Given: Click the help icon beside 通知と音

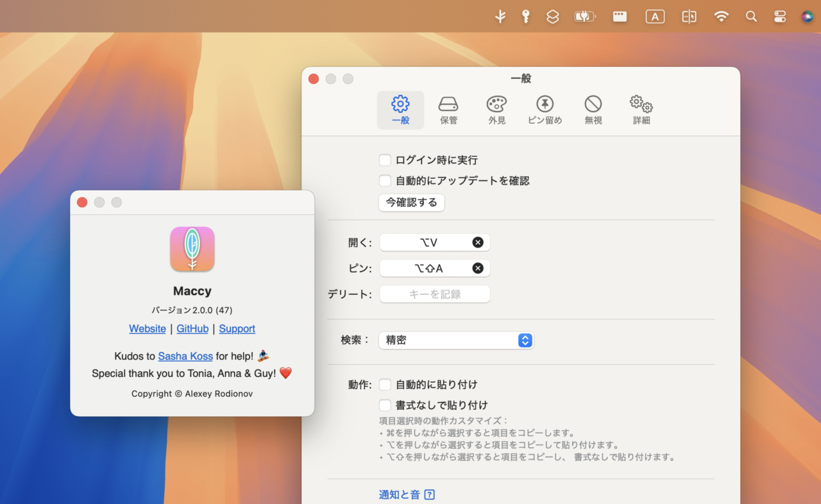Looking at the screenshot, I should click(430, 494).
